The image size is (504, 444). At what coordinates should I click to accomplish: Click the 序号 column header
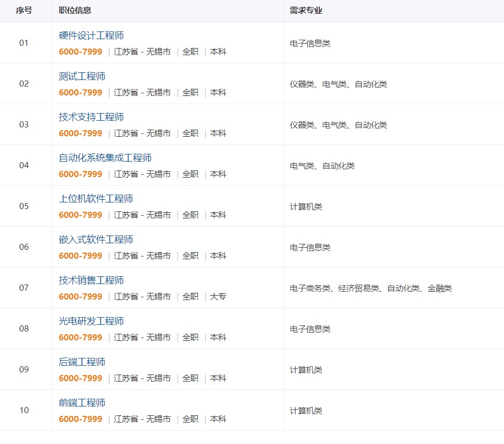(x=24, y=10)
